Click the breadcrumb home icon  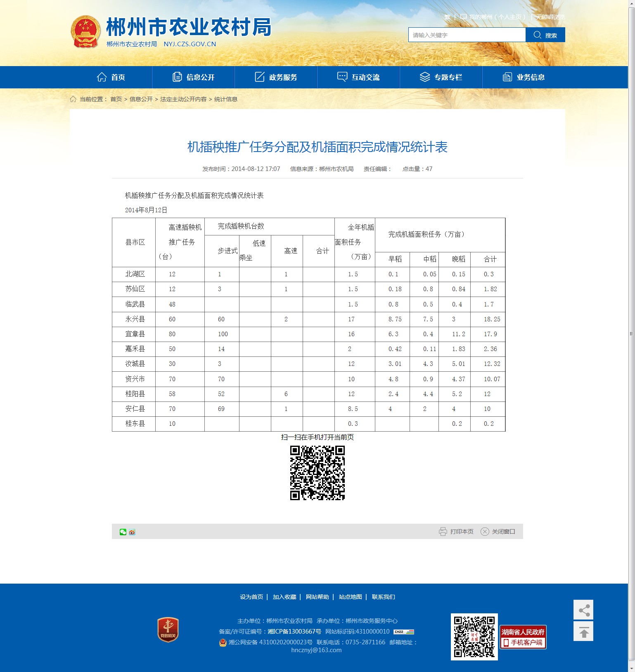[73, 99]
